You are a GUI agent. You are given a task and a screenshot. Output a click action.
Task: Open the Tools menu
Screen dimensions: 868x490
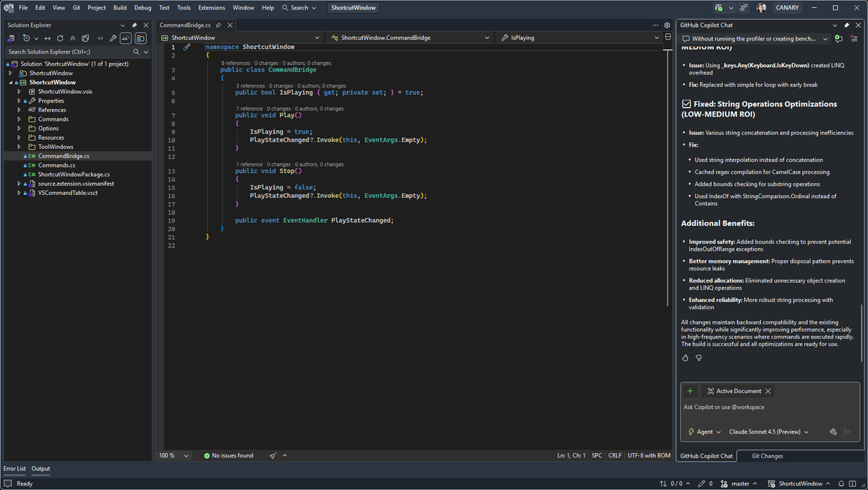click(184, 7)
